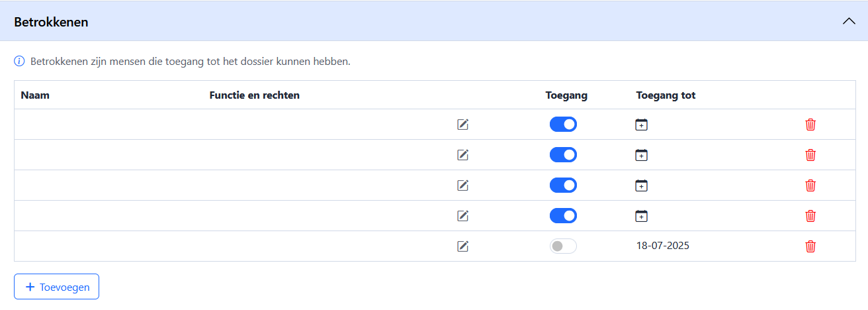Edit the first row's function and rights

point(463,125)
